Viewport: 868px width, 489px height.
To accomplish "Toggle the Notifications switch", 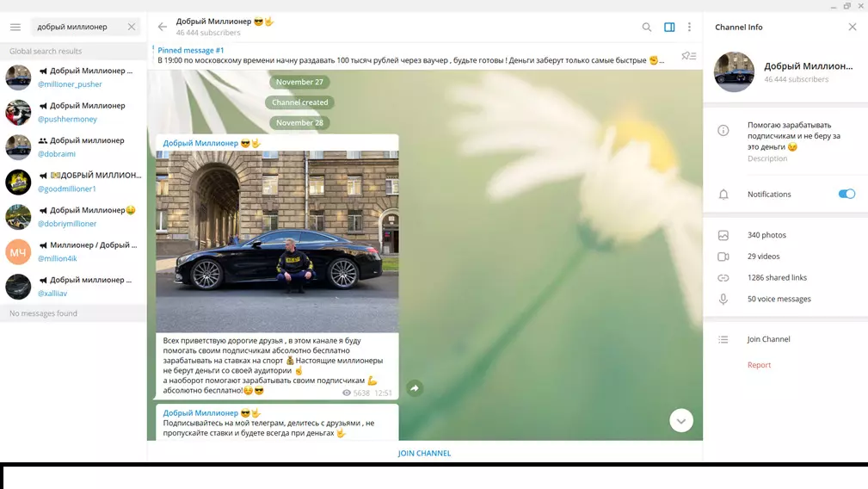I will (846, 194).
